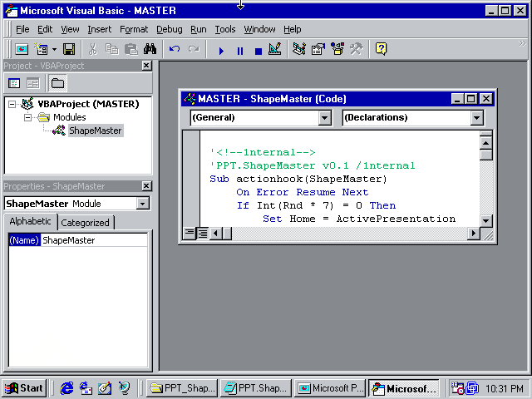
Task: Switch to the Categorized tab
Action: click(85, 223)
